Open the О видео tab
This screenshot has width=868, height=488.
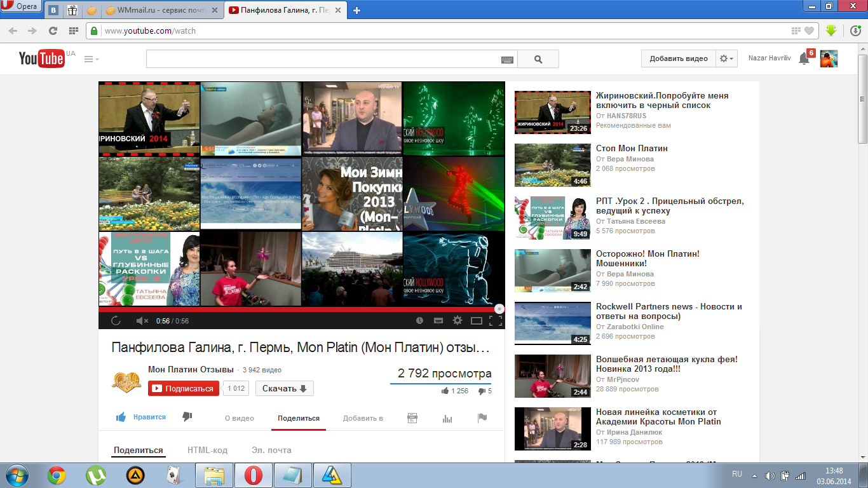240,418
